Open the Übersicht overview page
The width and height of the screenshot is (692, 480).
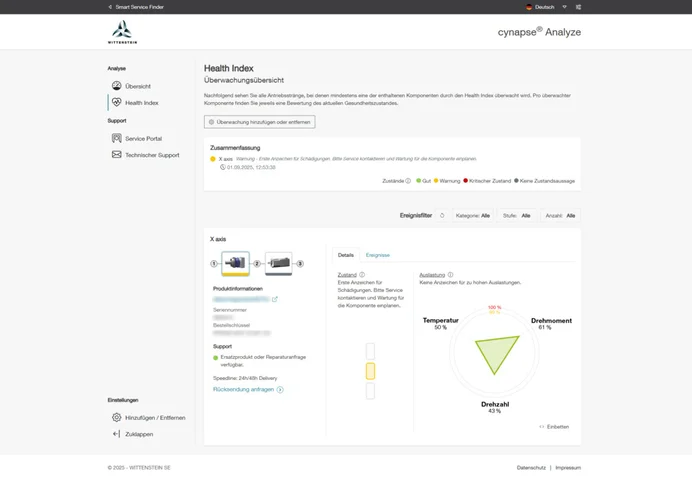point(138,86)
